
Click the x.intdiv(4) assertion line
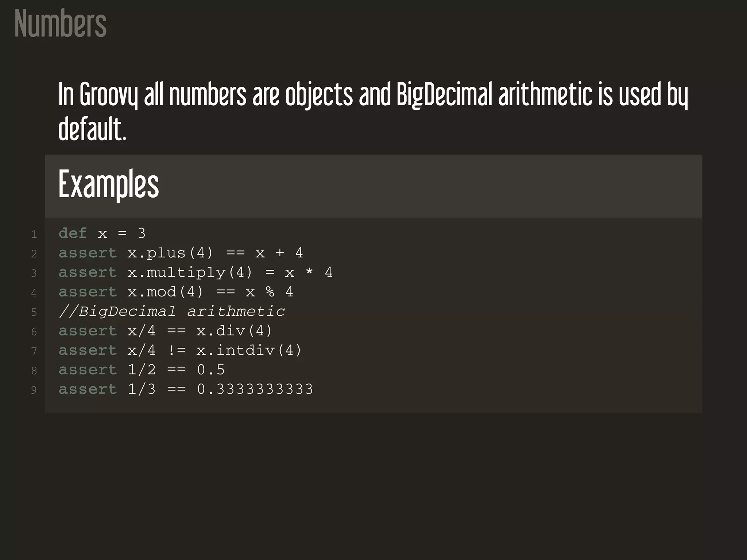[x=180, y=351]
